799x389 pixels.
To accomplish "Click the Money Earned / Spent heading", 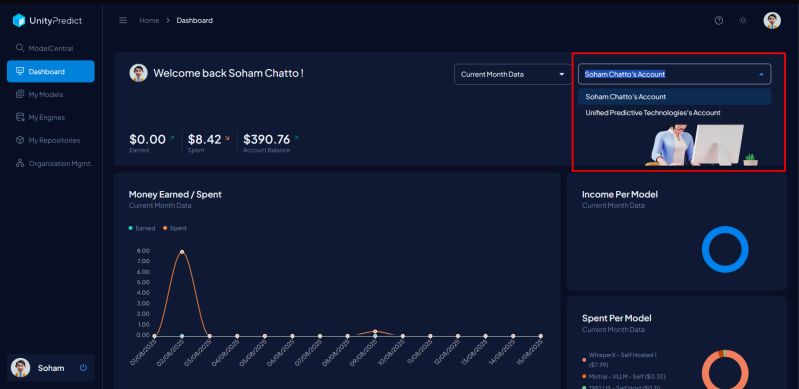I will [175, 194].
